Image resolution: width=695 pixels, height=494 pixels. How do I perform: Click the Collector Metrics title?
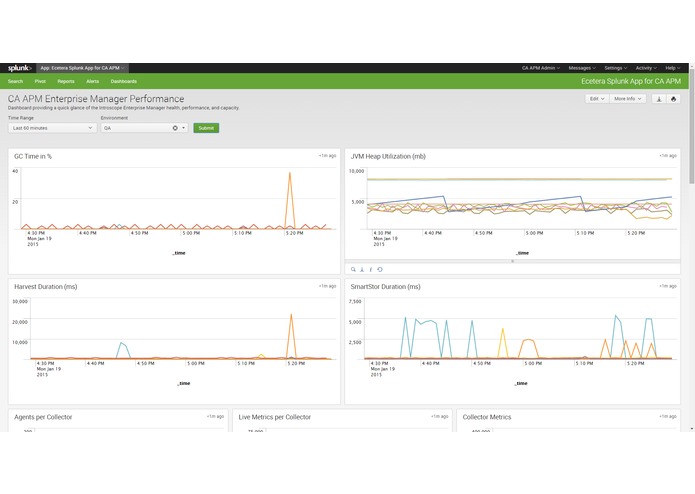(x=487, y=417)
